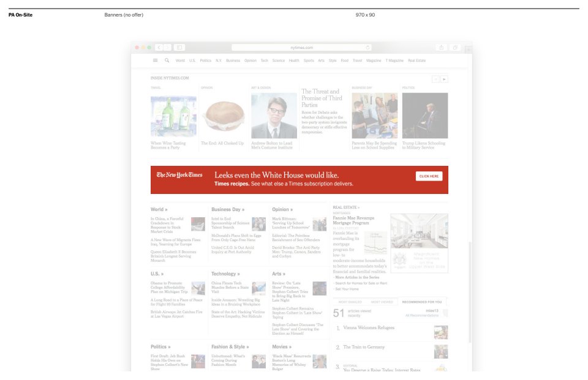Open Inside Amazon bruising workplace story
588x380 pixels.
(235, 302)
